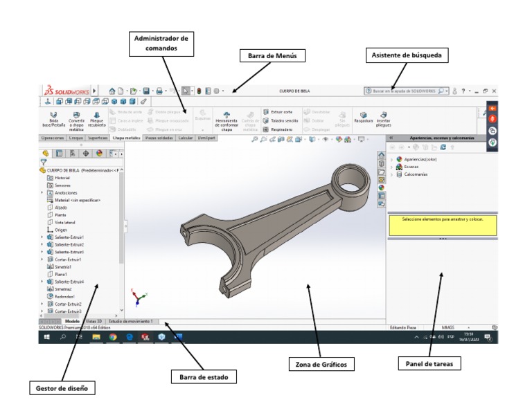Click the Windows Start button

click(x=47, y=337)
